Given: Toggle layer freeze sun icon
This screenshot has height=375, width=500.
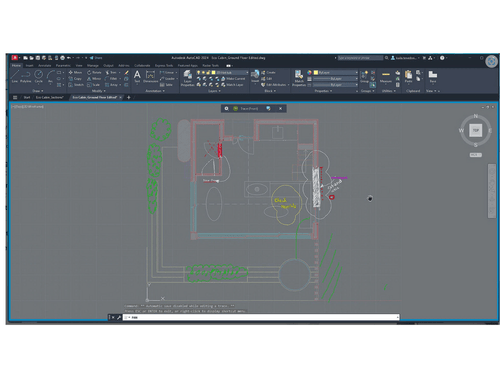Looking at the screenshot, I should coord(203,72).
